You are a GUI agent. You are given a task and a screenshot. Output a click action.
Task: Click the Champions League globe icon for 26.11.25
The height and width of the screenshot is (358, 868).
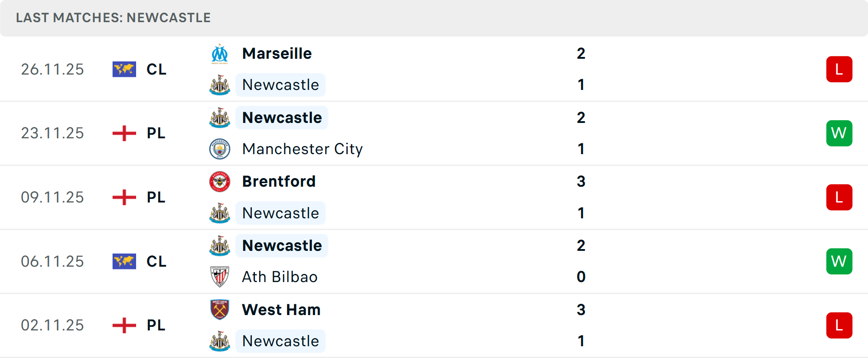124,69
